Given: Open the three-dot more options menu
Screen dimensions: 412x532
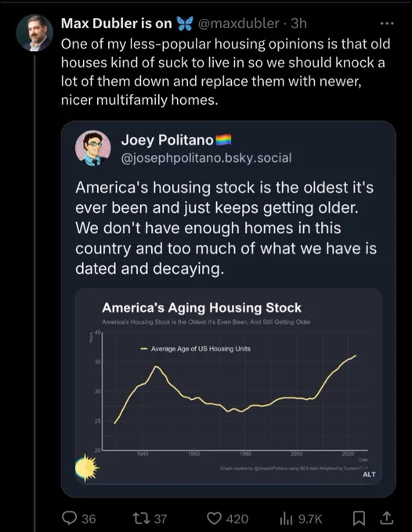Looking at the screenshot, I should 387,23.
